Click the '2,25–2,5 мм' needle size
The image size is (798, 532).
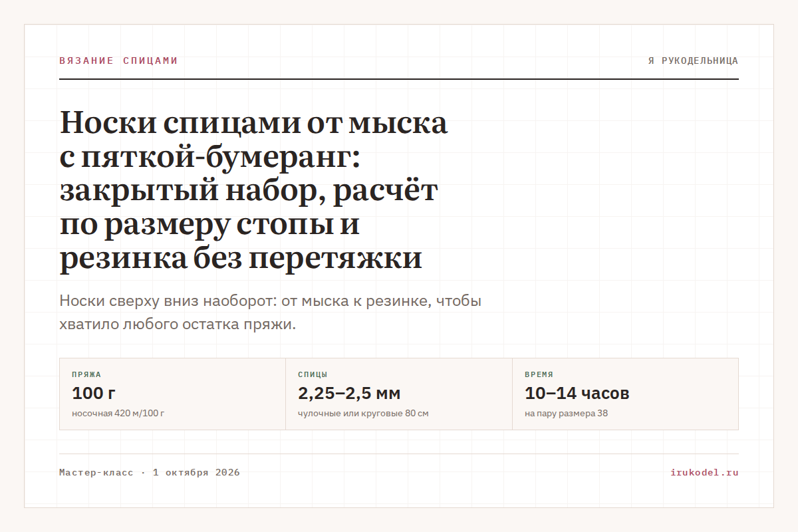[349, 393]
